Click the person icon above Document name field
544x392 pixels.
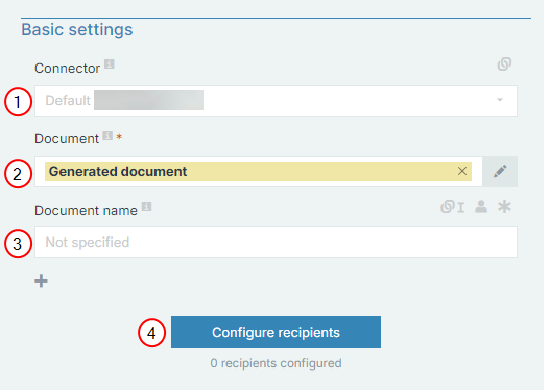pyautogui.click(x=481, y=207)
